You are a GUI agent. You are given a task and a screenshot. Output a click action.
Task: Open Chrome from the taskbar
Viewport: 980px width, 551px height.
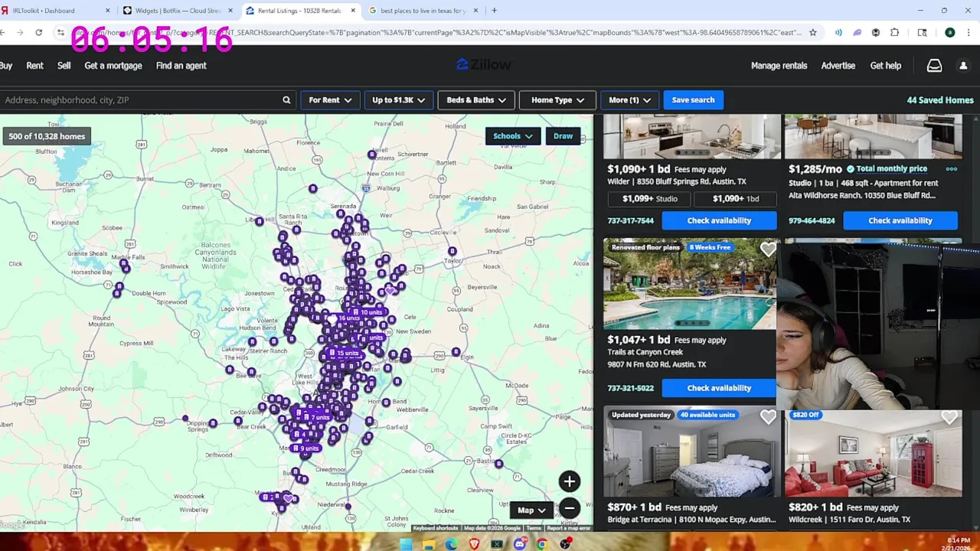coord(542,544)
